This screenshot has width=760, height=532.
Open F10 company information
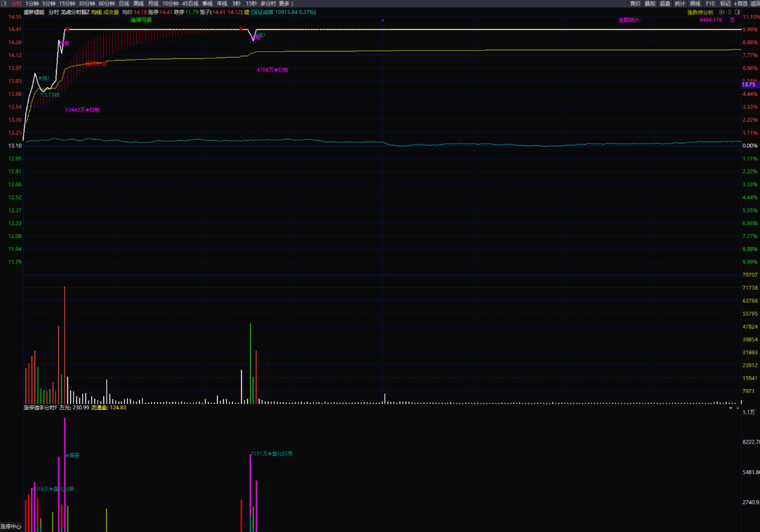[710, 3]
